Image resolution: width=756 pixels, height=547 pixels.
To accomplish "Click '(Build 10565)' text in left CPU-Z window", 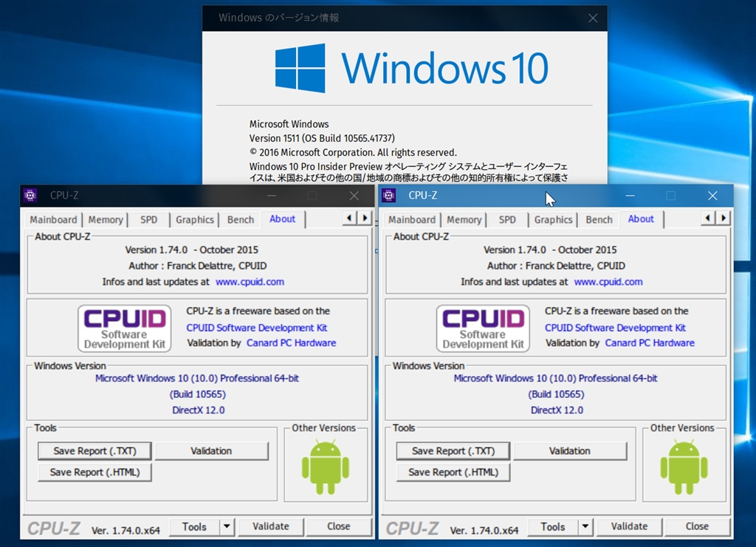I will pos(198,394).
